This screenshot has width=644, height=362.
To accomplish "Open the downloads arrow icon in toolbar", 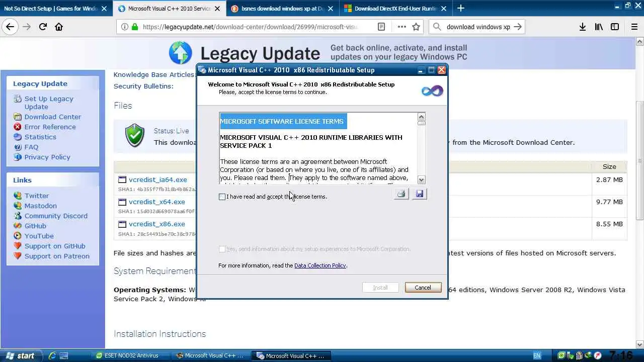I will 583,27.
